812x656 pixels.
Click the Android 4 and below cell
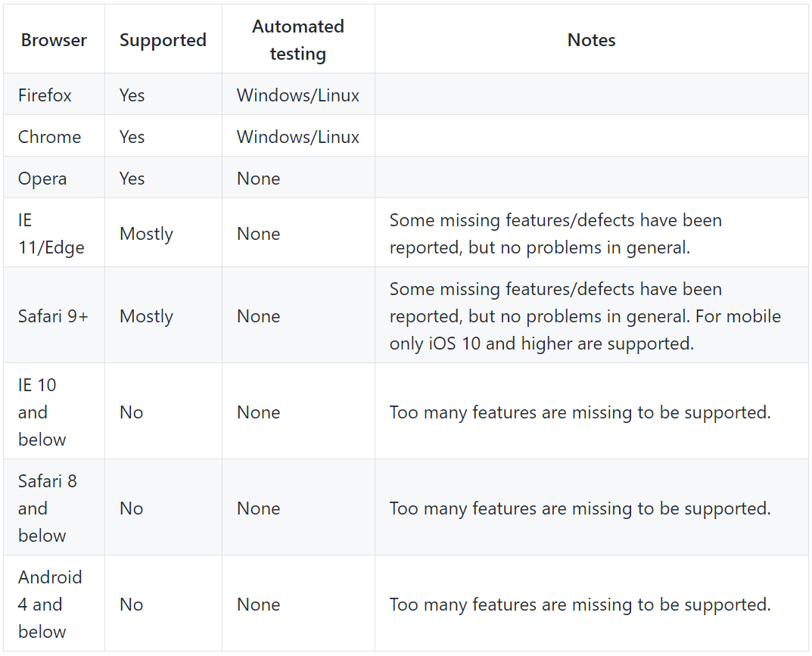tap(50, 605)
